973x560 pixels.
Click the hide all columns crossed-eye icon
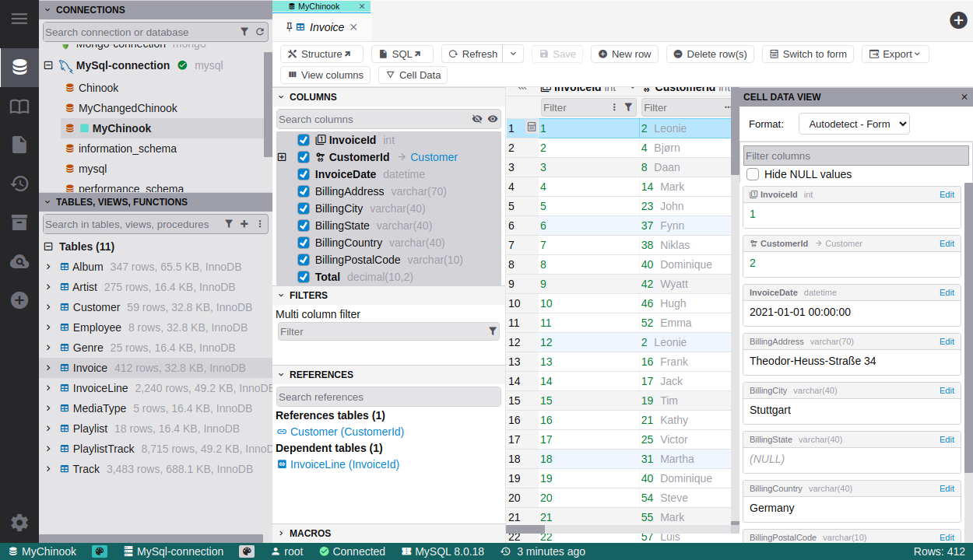[x=477, y=119]
